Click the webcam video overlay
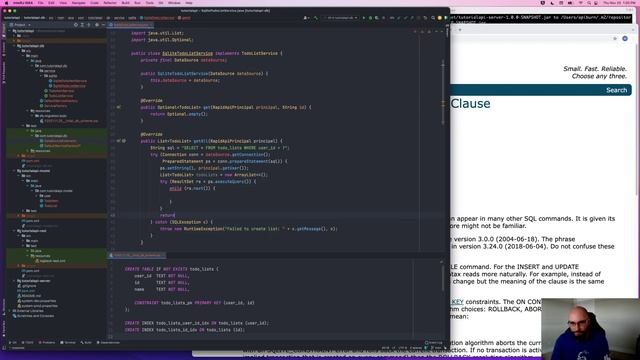 (590, 329)
